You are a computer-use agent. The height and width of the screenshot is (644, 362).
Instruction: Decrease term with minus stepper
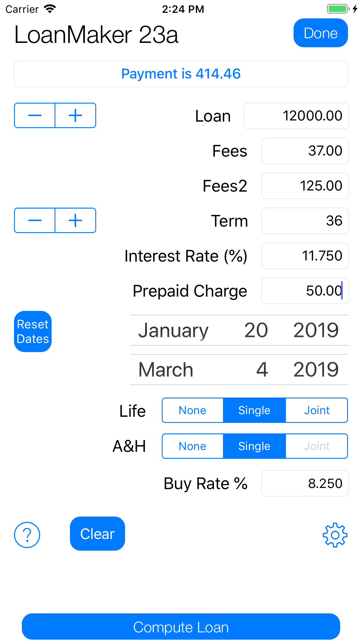click(35, 220)
